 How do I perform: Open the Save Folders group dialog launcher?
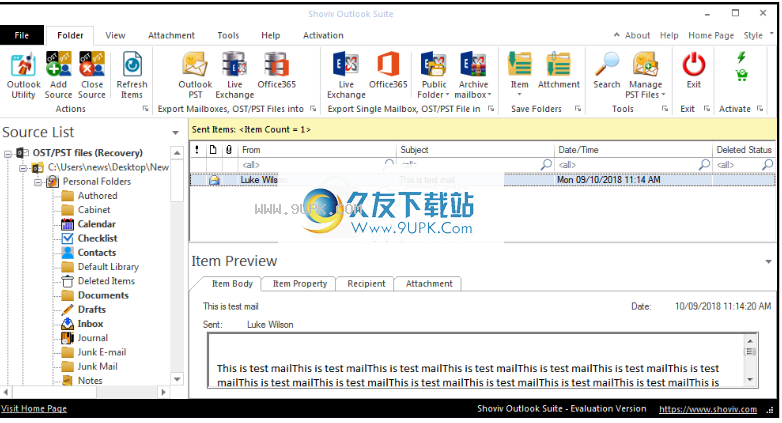578,108
